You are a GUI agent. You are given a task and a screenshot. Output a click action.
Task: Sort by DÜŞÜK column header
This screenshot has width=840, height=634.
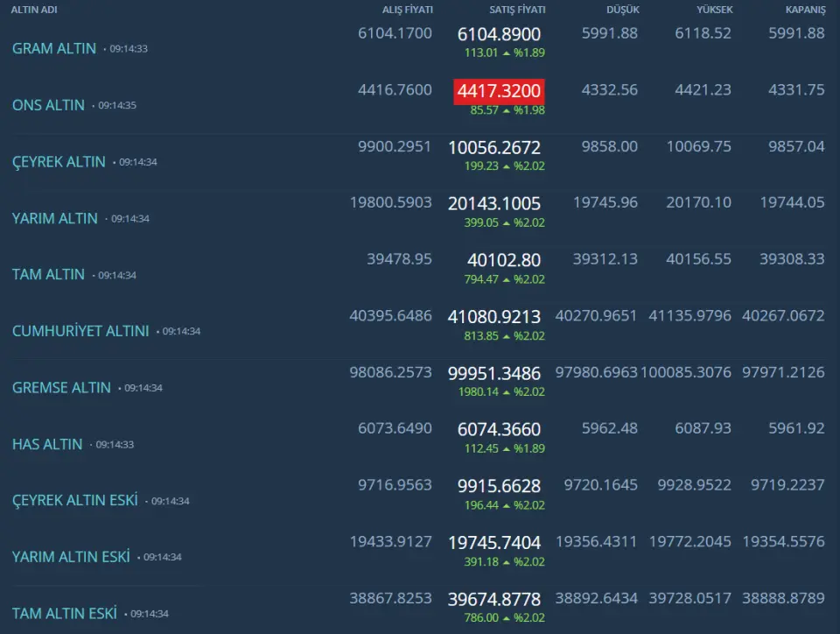point(623,10)
